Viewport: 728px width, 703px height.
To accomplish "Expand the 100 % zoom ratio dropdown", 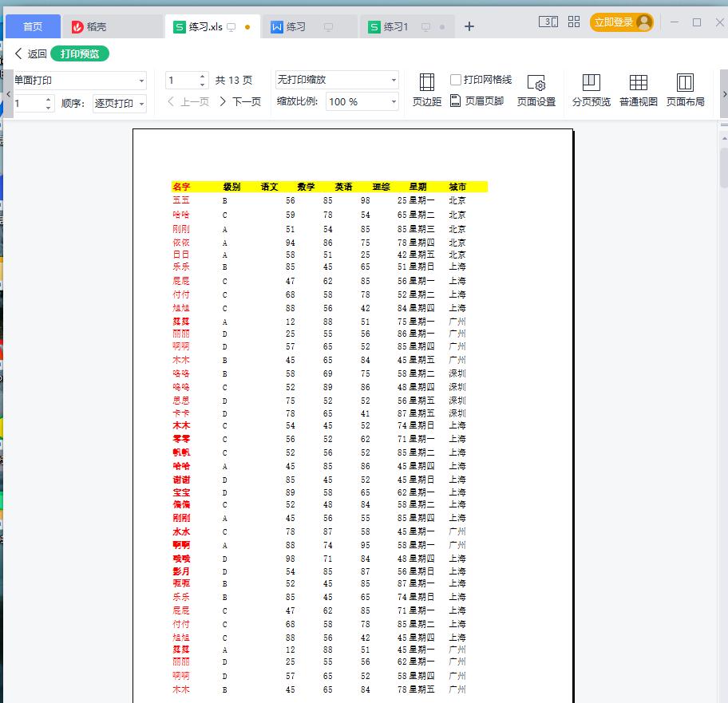I will tap(394, 101).
